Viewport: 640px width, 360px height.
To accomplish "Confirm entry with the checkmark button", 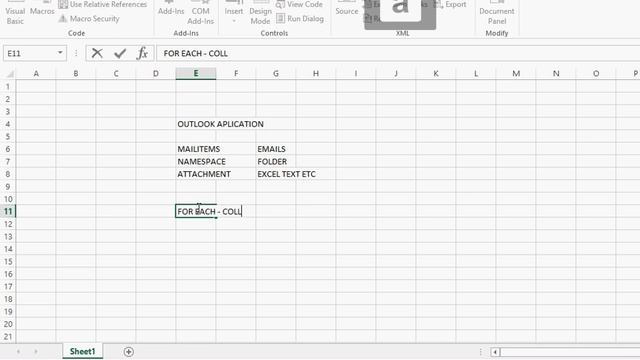I will (120, 53).
